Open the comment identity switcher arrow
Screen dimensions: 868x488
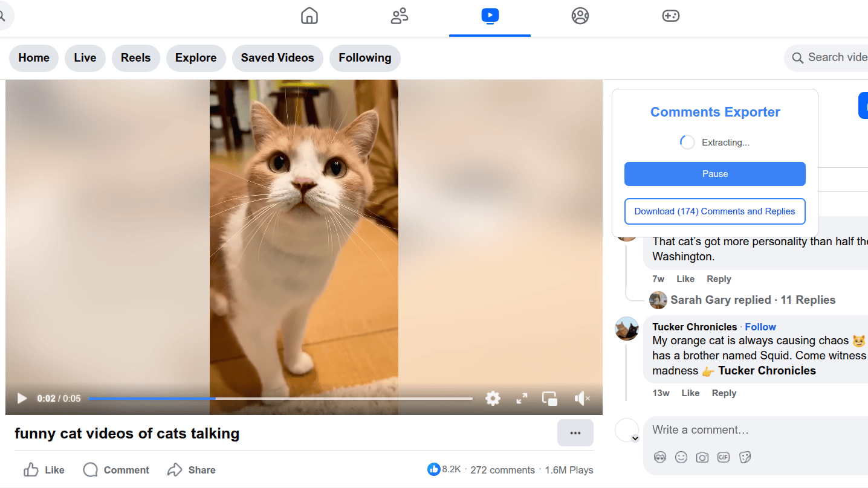pyautogui.click(x=635, y=438)
